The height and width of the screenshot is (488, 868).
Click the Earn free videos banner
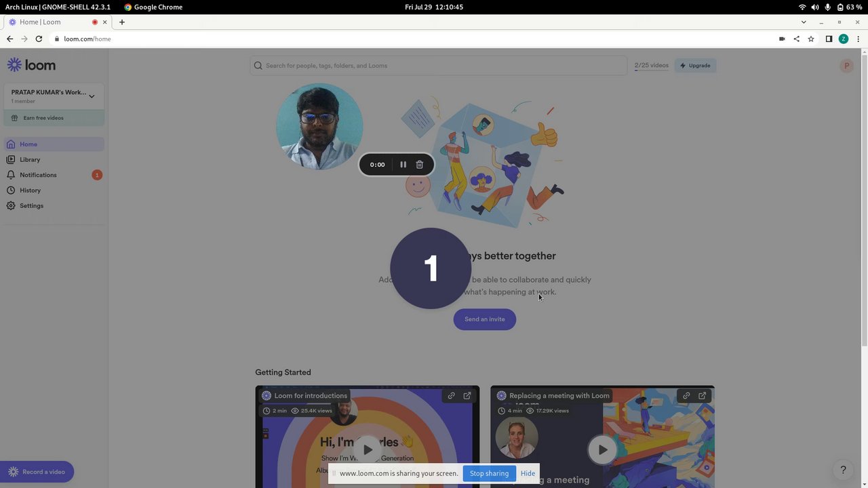(54, 118)
